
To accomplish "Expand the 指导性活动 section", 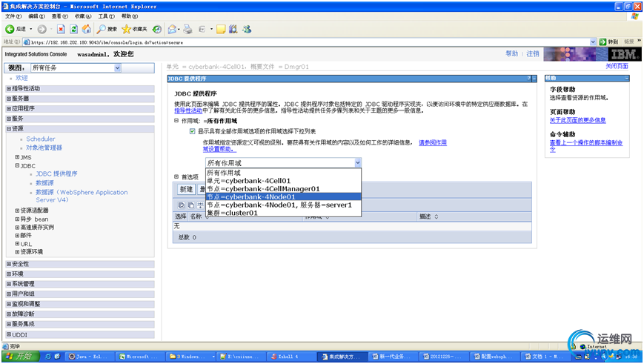I will (9, 88).
